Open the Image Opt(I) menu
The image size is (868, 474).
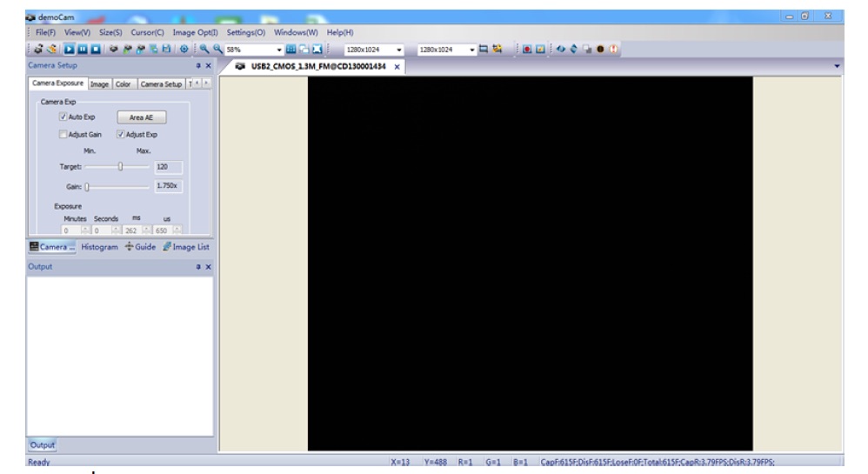click(x=195, y=33)
